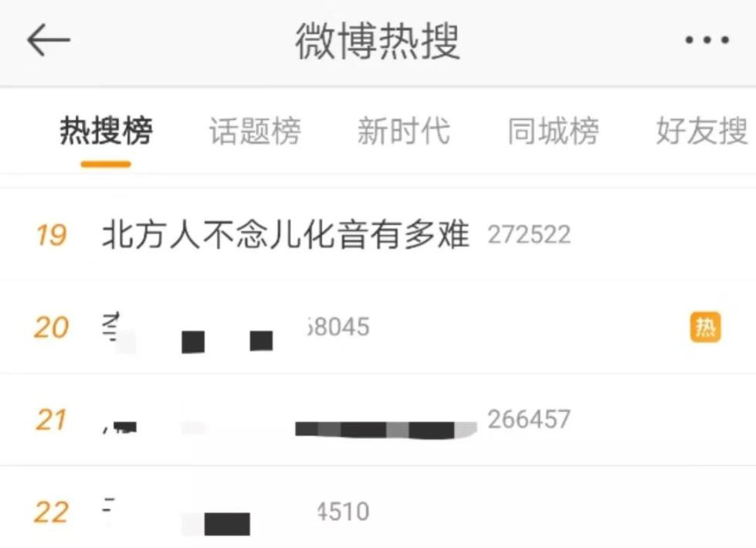Click the heat count 272522
The height and width of the screenshot is (548, 756).
530,235
